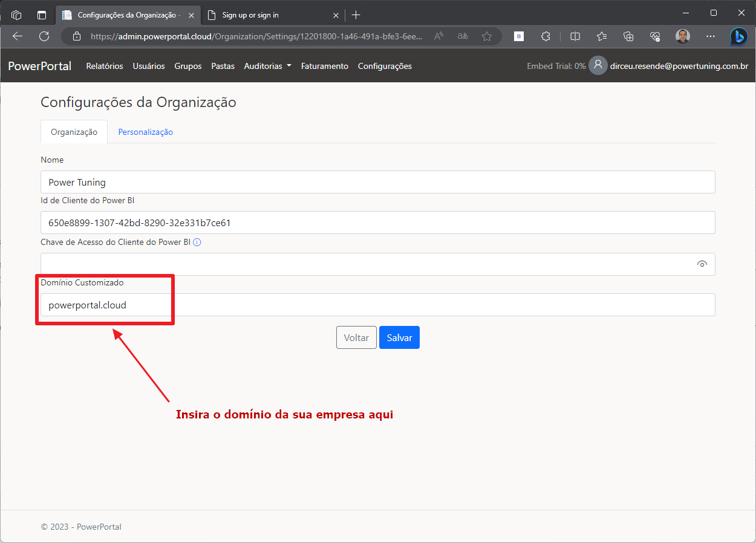Viewport: 756px width, 543px height.
Task: Refresh the page with reload icon
Action: (x=44, y=36)
